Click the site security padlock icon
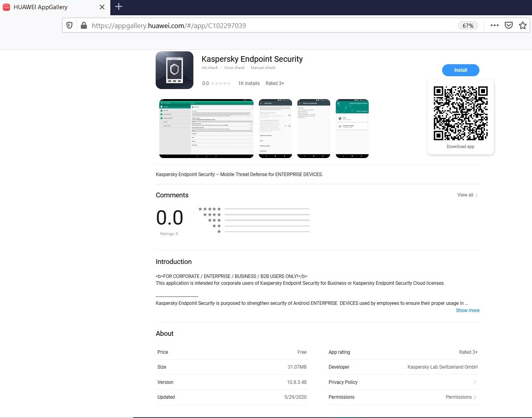 (x=84, y=26)
